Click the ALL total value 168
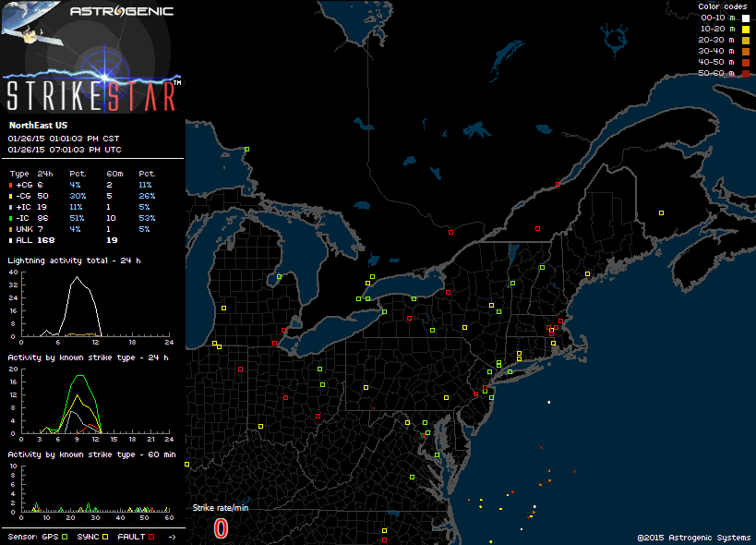 [x=46, y=240]
